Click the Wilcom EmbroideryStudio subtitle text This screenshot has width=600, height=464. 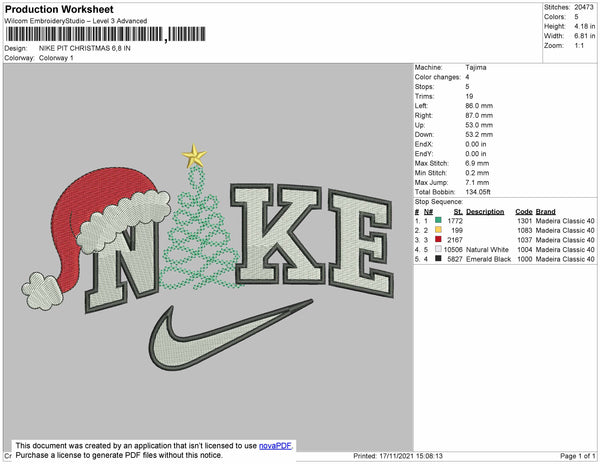point(76,21)
